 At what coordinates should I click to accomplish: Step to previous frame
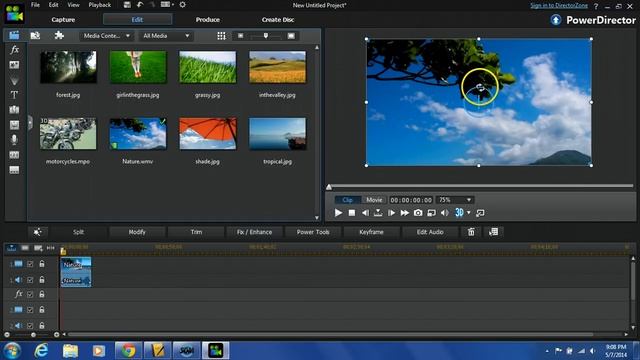click(365, 213)
